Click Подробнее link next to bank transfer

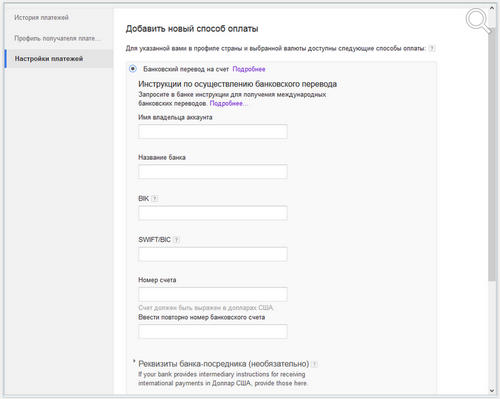coord(249,69)
